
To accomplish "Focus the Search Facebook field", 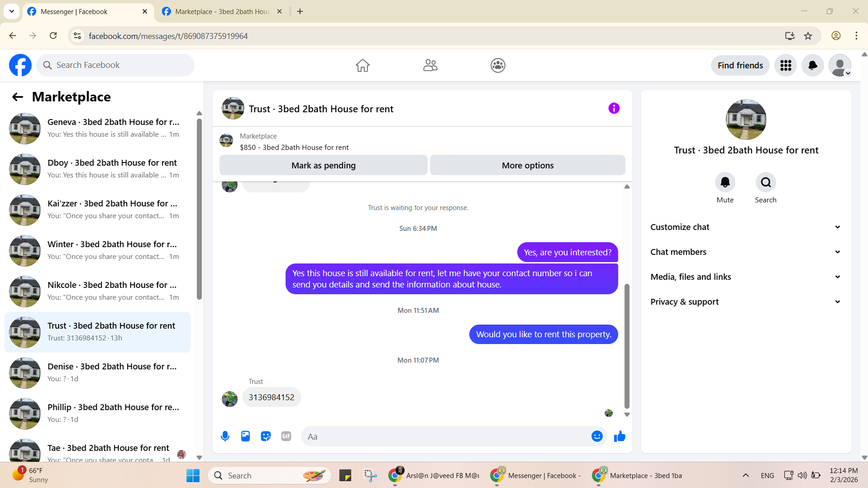I will (x=115, y=65).
